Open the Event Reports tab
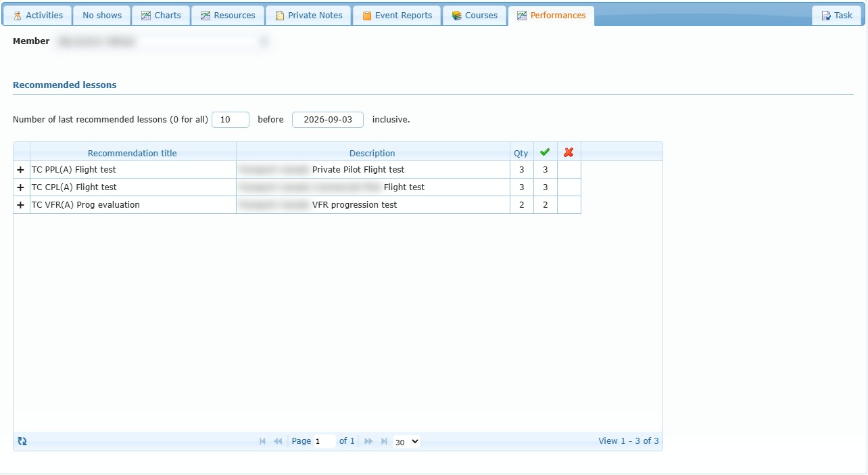868x475 pixels. coord(397,16)
